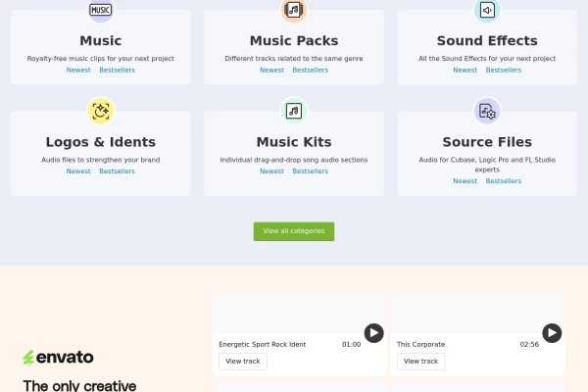Click the Music category icon
The image size is (588, 392).
[101, 10]
